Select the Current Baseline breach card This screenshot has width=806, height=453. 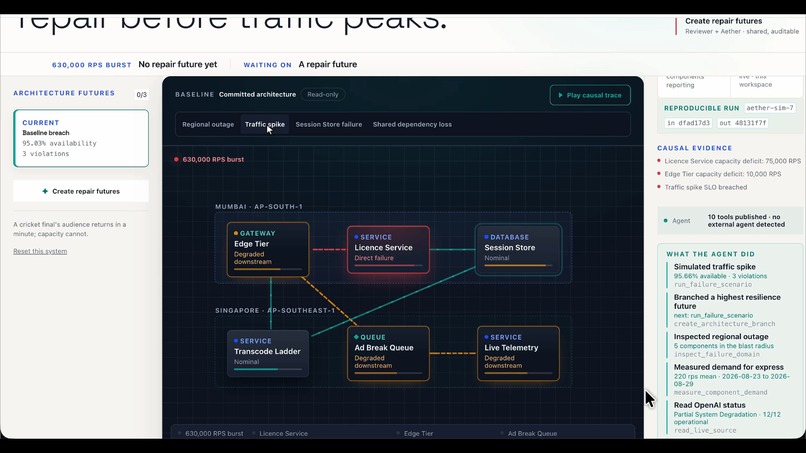[81, 138]
